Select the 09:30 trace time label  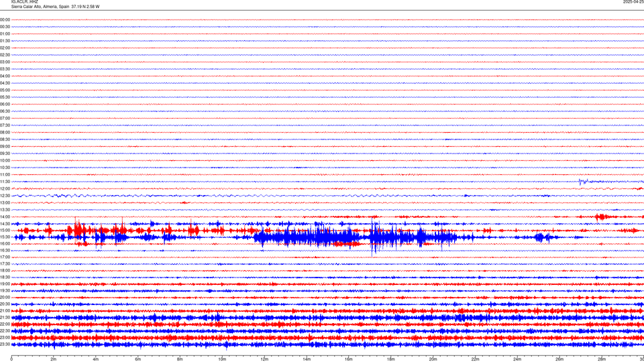pos(5,154)
